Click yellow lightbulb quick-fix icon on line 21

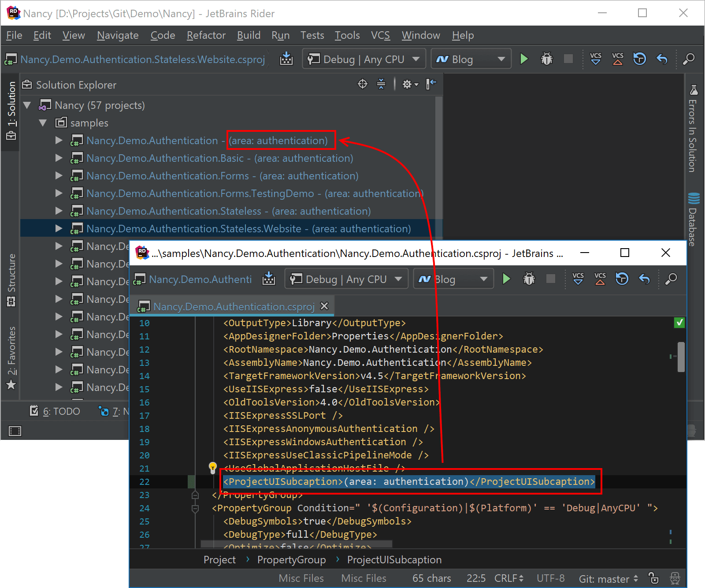[x=212, y=467]
